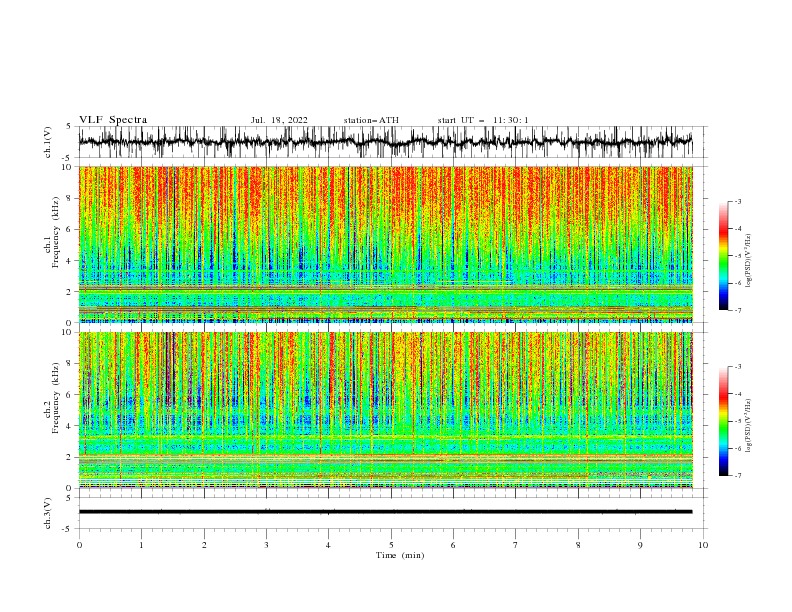The height and width of the screenshot is (612, 792).
Task: Click the "6" tick on the time axis
Action: (453, 545)
